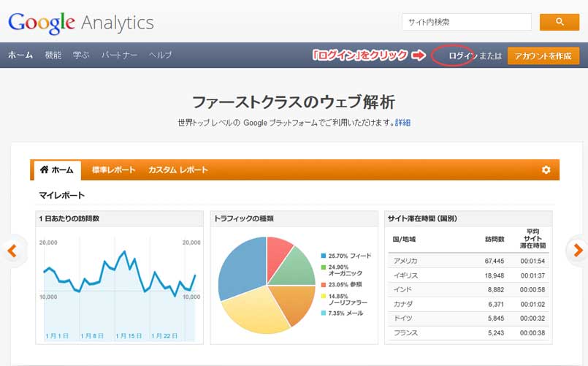Select the アメリカ row in the table
The height and width of the screenshot is (366, 588).
click(469, 261)
